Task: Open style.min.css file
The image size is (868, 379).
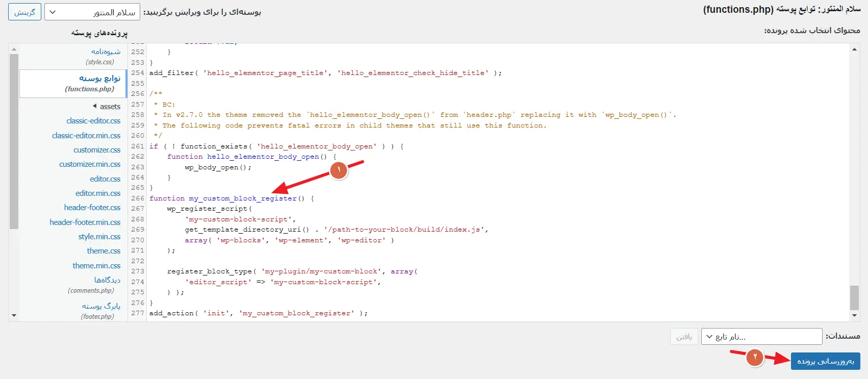Action: click(99, 237)
